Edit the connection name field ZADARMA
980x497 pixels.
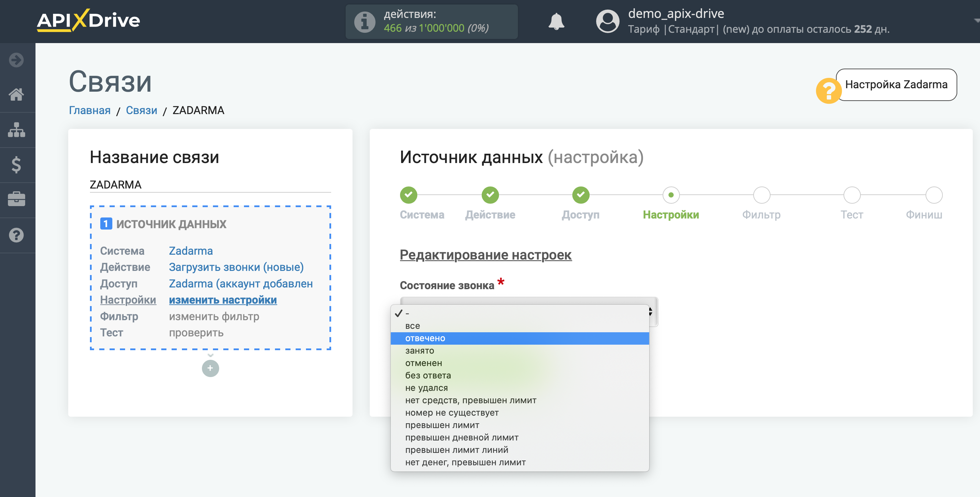point(211,185)
